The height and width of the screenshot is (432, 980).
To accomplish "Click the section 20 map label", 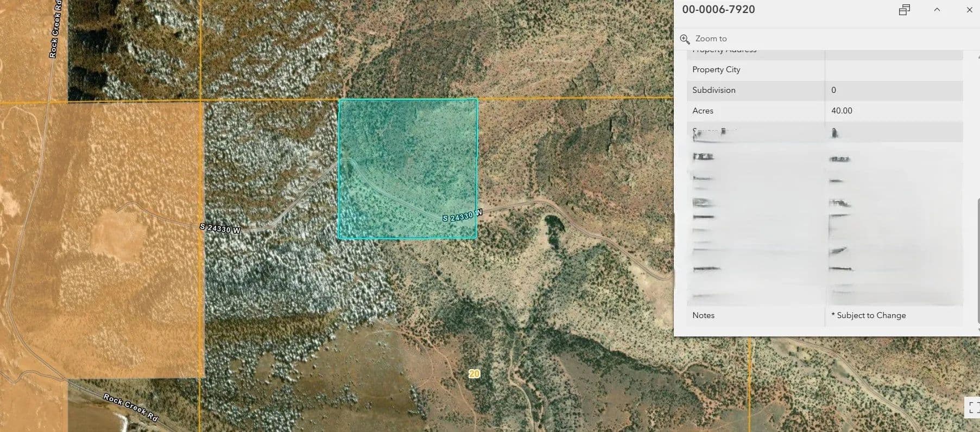I will click(474, 374).
